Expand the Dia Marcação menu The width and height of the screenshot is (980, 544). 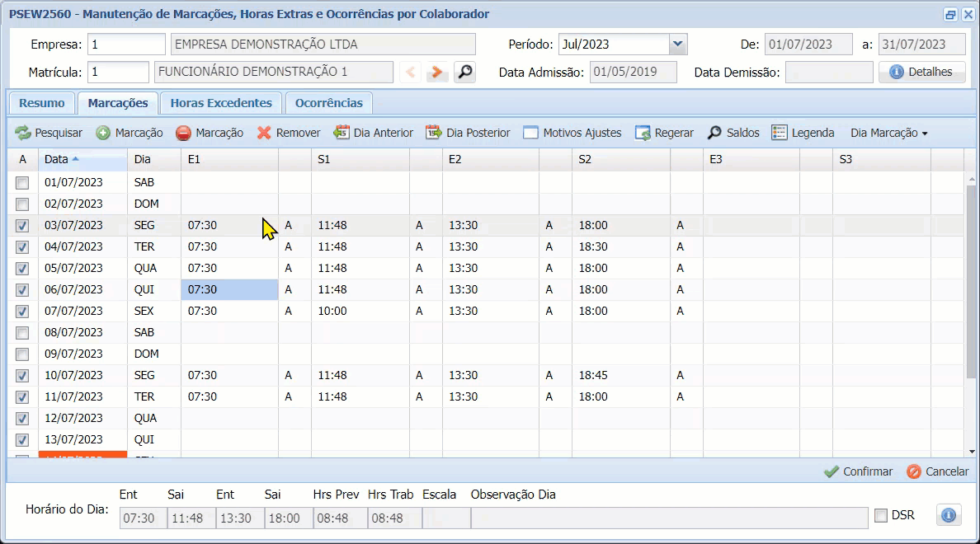[x=888, y=133]
